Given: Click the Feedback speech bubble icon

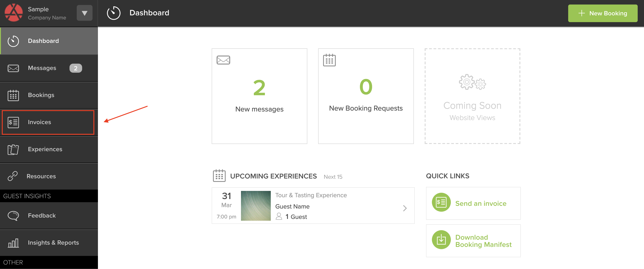Looking at the screenshot, I should click(13, 216).
